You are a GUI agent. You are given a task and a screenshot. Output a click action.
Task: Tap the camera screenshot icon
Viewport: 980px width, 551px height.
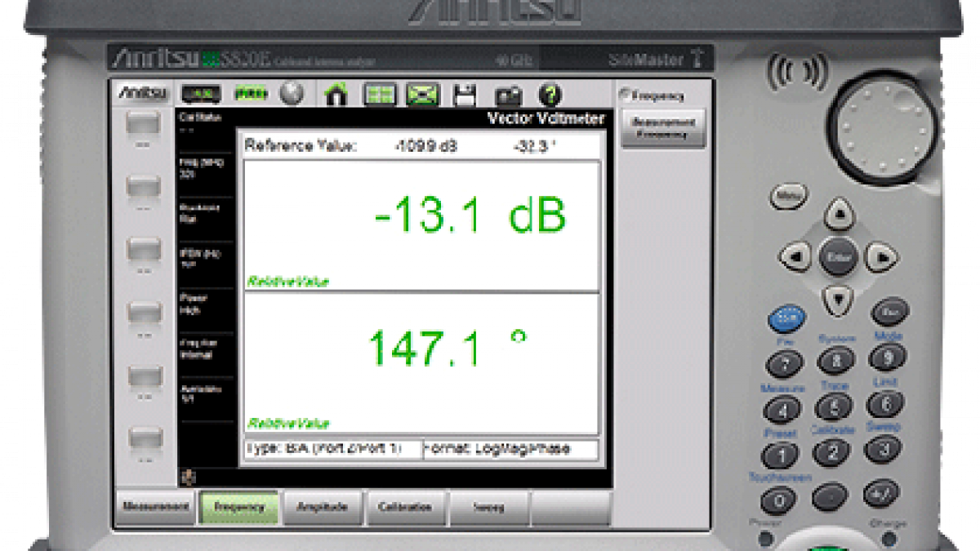tap(508, 96)
